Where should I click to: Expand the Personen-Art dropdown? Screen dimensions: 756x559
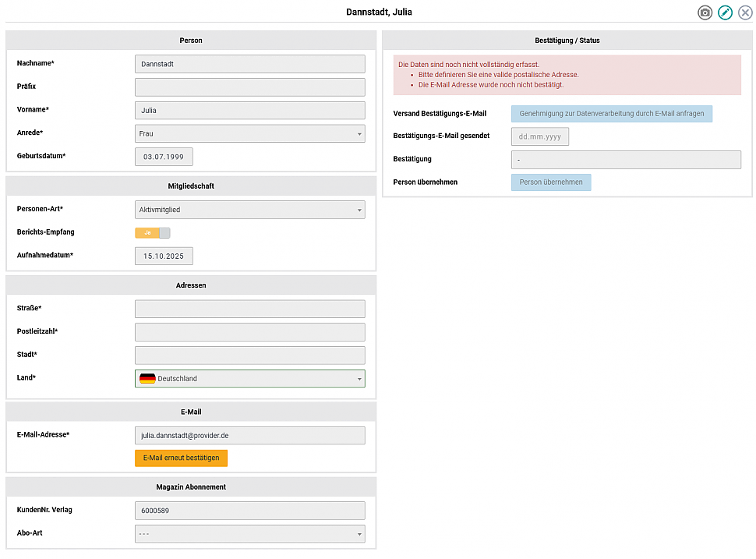tap(249, 210)
